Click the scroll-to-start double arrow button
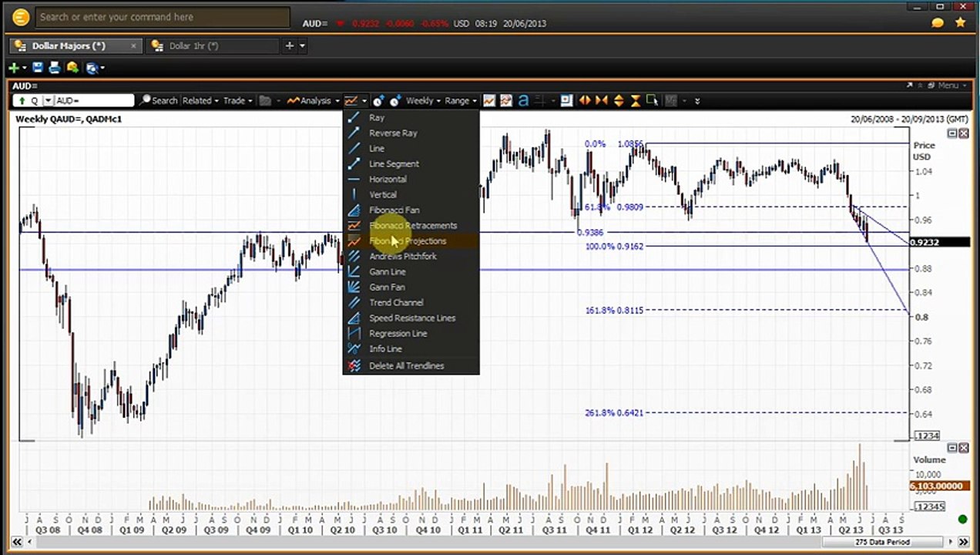Viewport: 980px width, 555px height. 17,542
